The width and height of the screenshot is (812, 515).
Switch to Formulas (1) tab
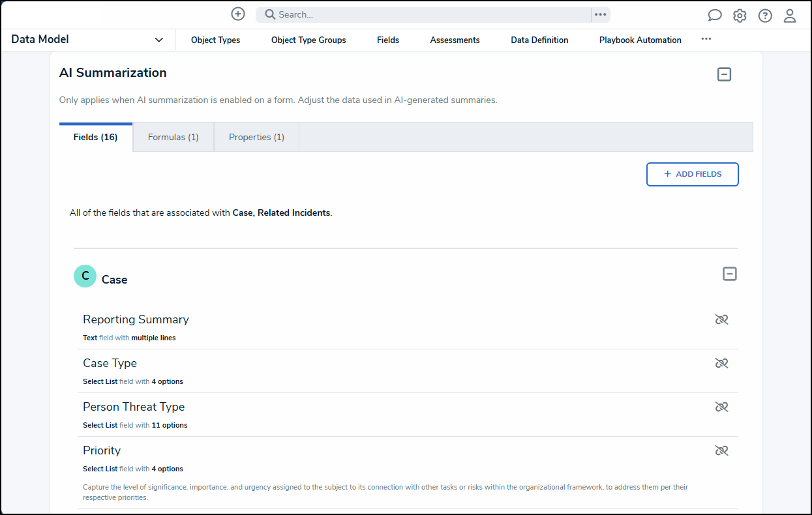tap(173, 137)
